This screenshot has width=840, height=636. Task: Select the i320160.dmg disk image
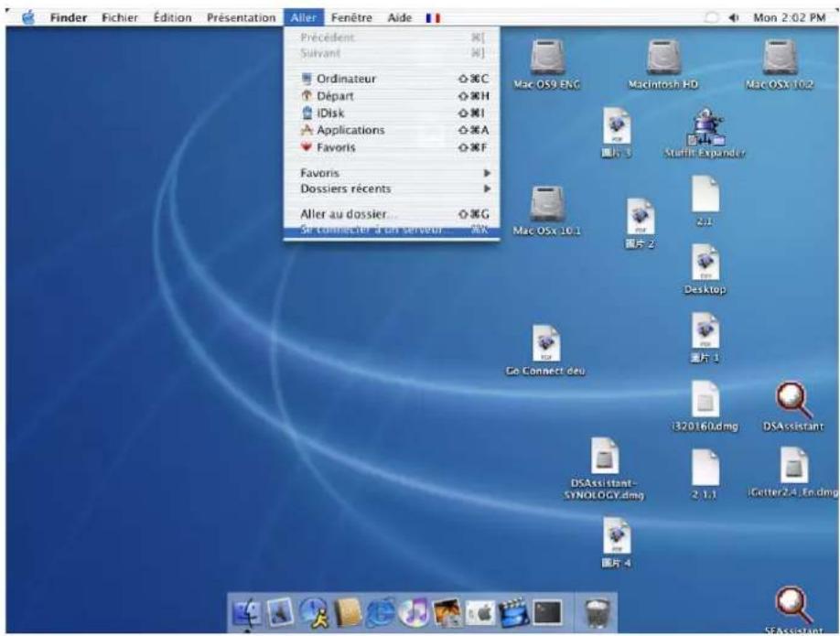click(x=705, y=399)
